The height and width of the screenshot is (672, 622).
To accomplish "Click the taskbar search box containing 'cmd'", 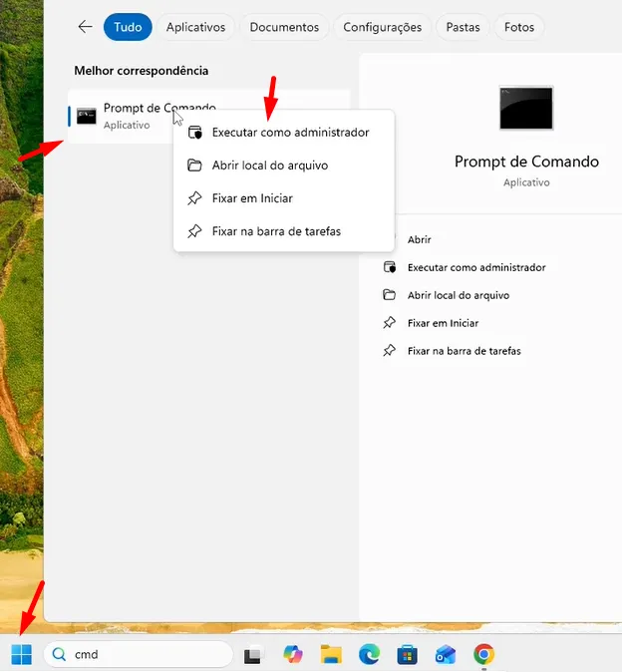I will [138, 654].
